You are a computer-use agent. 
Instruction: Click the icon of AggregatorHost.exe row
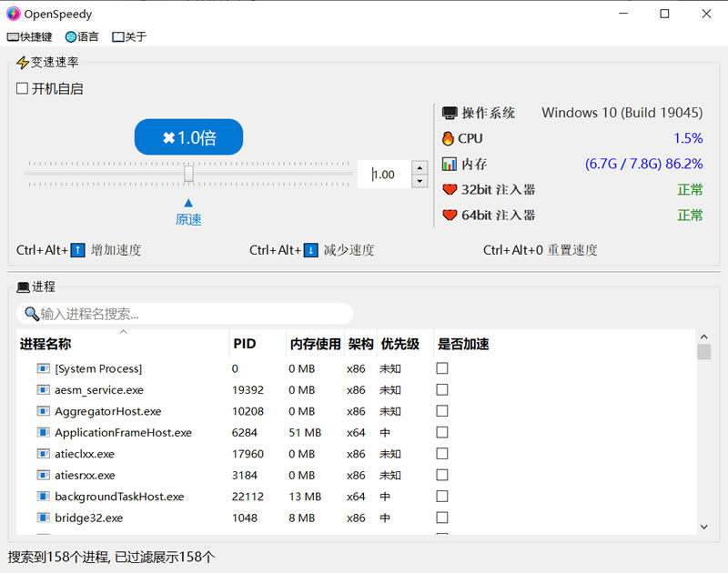point(43,411)
